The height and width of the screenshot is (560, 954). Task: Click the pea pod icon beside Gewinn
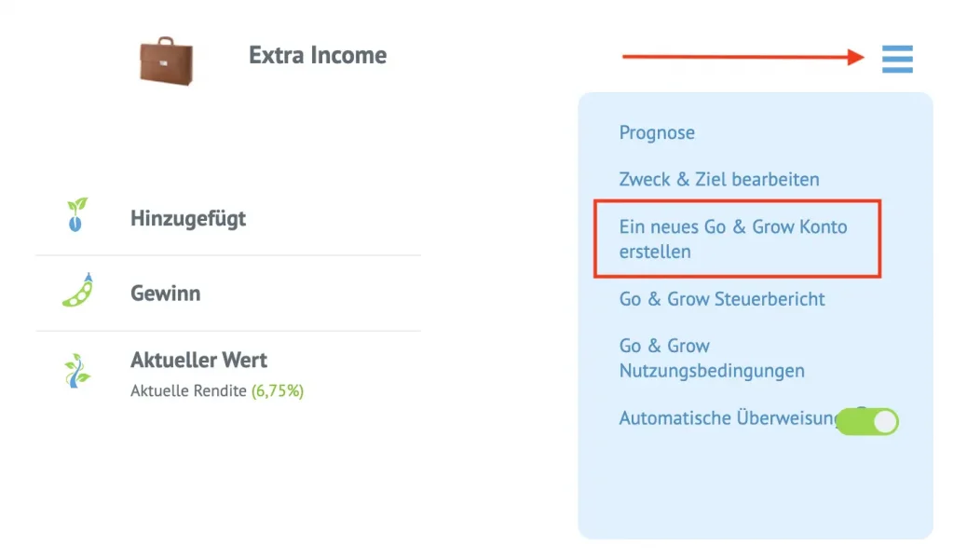click(78, 291)
